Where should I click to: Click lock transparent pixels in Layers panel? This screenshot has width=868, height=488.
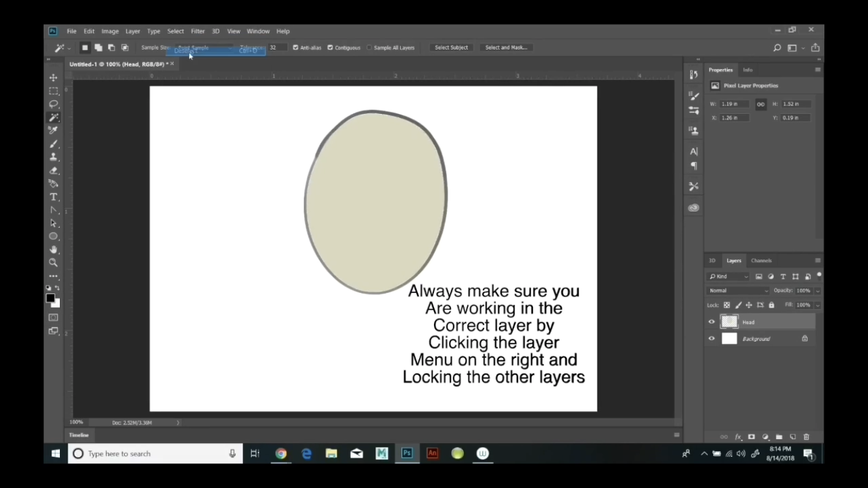click(727, 305)
